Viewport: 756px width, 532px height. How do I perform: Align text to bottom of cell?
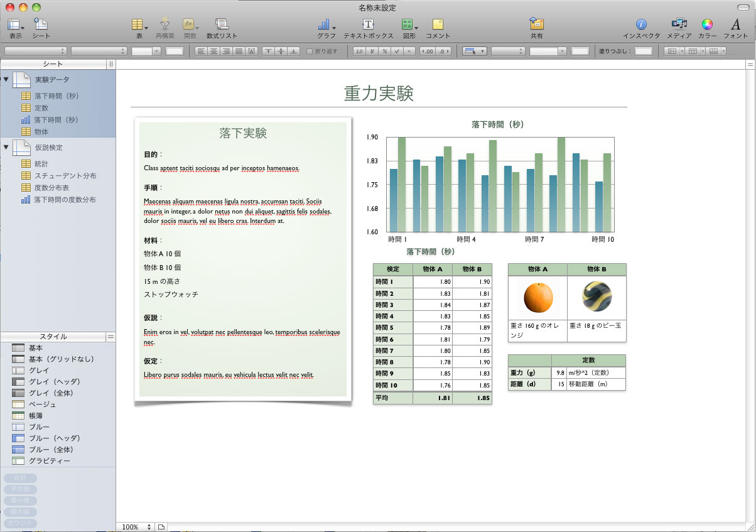click(293, 51)
